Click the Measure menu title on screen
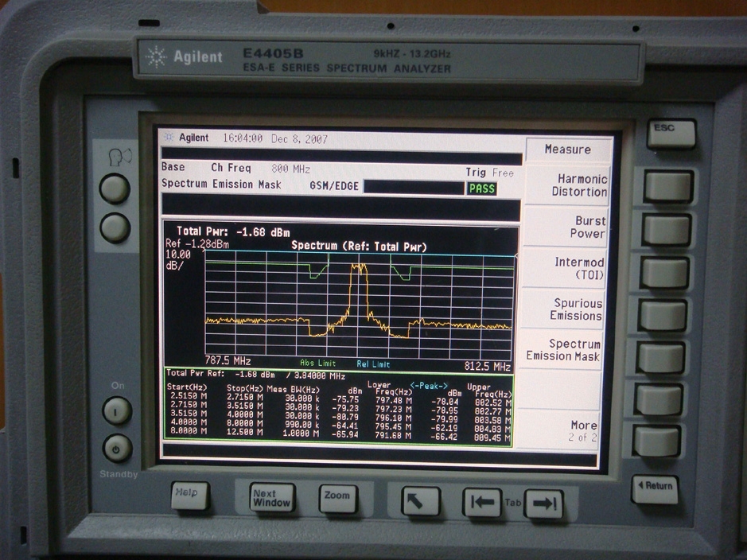This screenshot has width=747, height=560. point(568,150)
